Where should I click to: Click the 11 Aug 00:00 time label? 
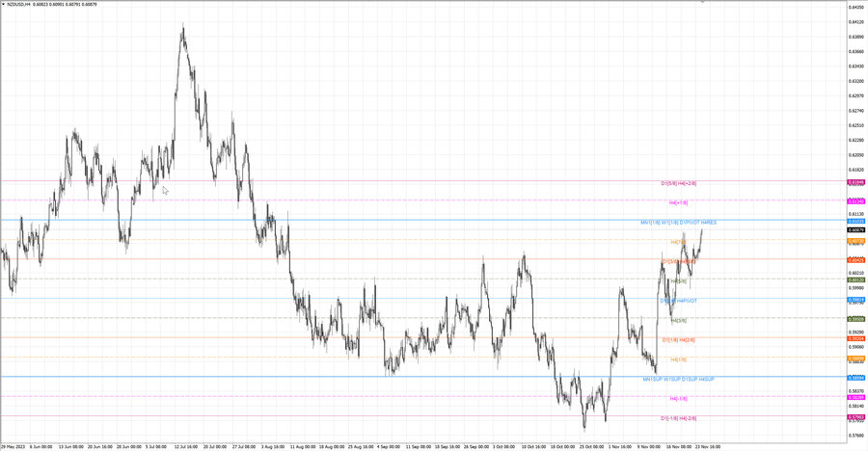click(303, 446)
